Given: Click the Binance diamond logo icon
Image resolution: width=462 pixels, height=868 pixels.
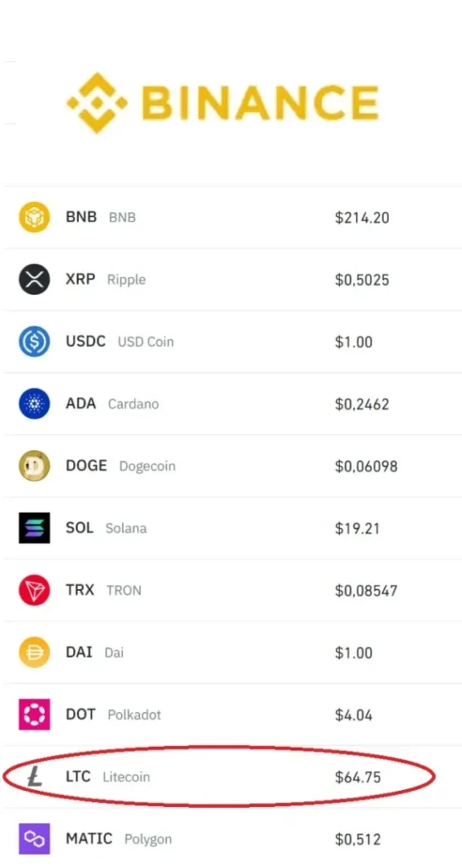Looking at the screenshot, I should 97,103.
